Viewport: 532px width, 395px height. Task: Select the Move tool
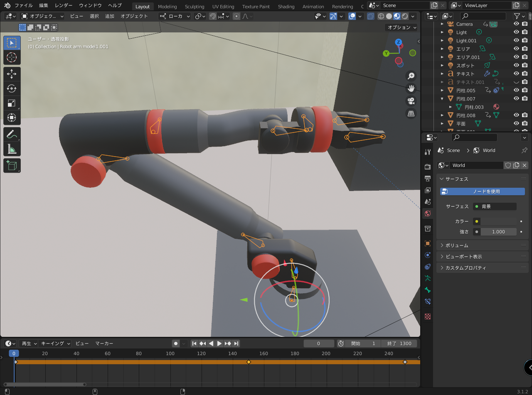click(12, 74)
